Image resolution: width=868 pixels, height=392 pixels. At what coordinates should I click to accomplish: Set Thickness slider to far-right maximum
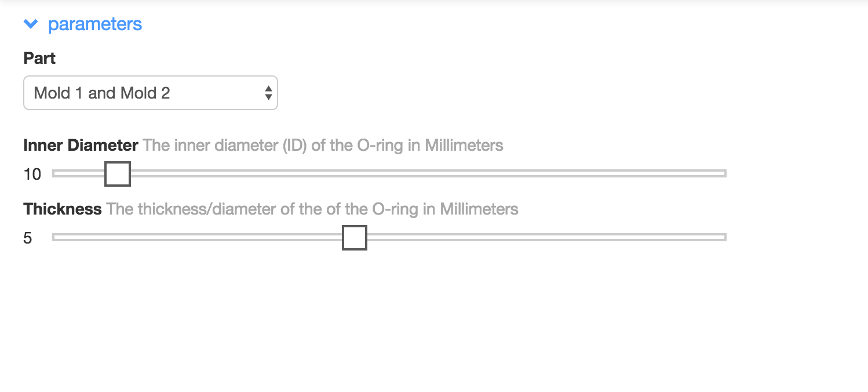(x=724, y=237)
